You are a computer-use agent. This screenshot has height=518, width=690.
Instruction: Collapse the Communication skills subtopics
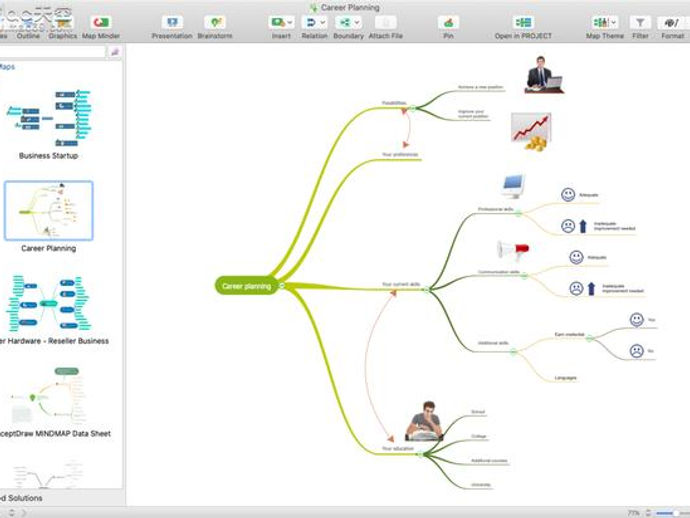524,276
